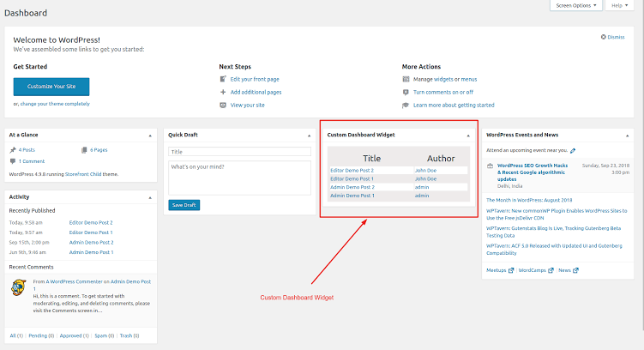Open Edit your front page link
This screenshot has width=644, height=350.
point(255,79)
